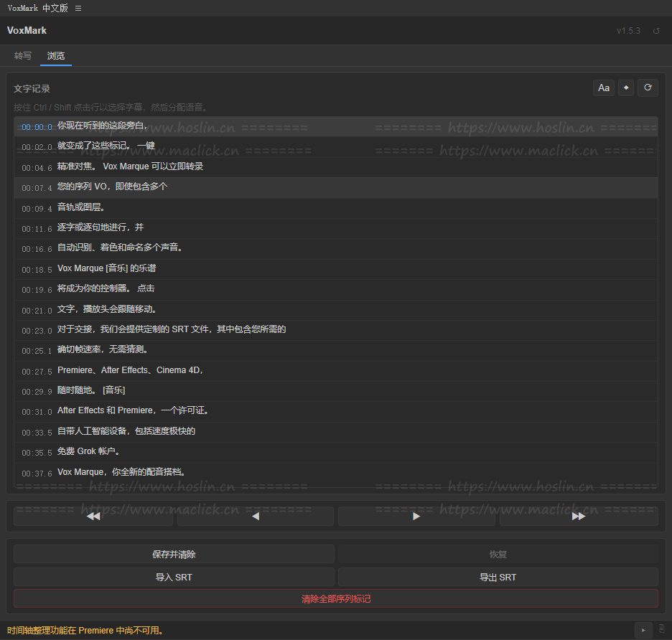Click the Aa text size button
672x640 pixels.
[603, 88]
